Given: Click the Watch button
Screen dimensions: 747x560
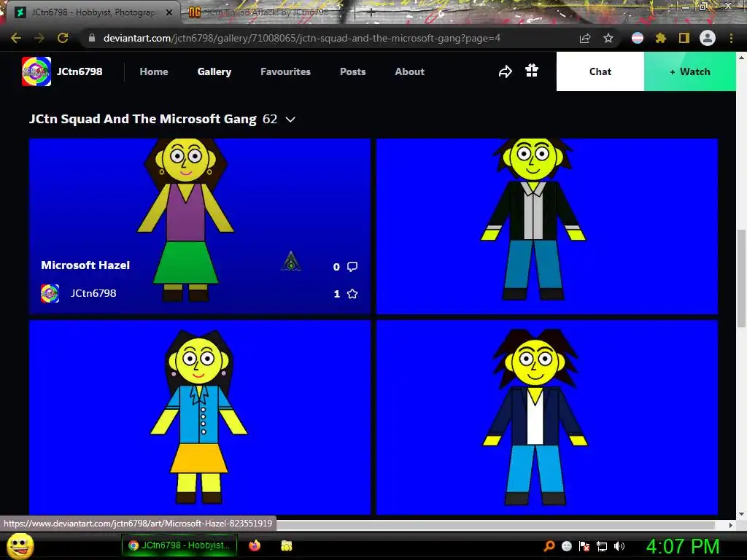Looking at the screenshot, I should (x=690, y=71).
